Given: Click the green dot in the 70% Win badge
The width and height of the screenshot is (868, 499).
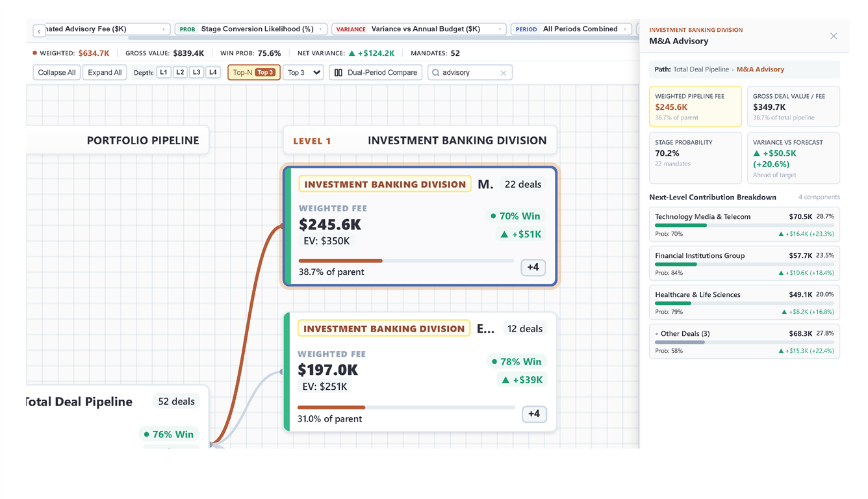Looking at the screenshot, I should point(493,216).
